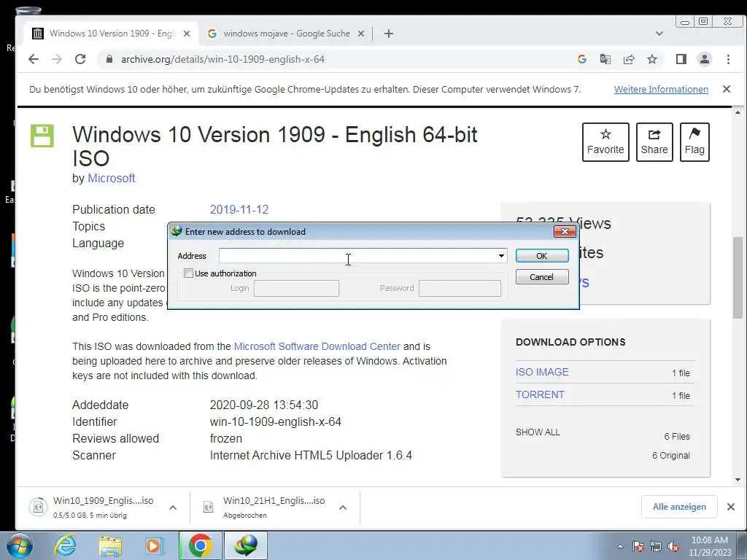
Task: Open a new Chrome tab
Action: coord(389,34)
